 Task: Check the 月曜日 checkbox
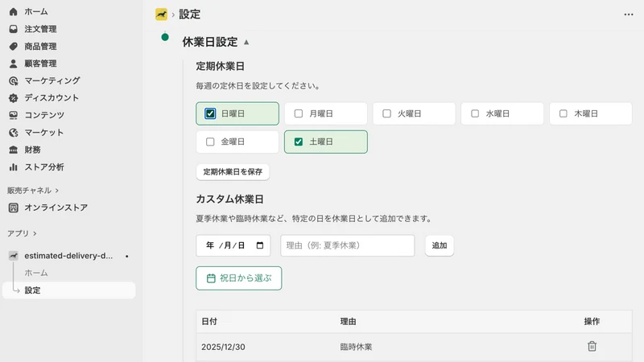pos(299,113)
